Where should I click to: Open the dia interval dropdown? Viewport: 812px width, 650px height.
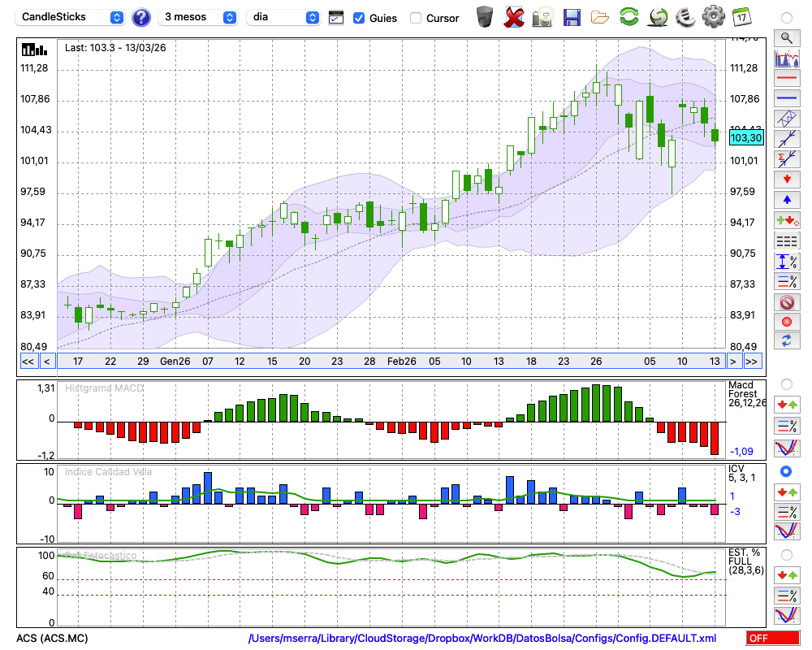click(283, 17)
